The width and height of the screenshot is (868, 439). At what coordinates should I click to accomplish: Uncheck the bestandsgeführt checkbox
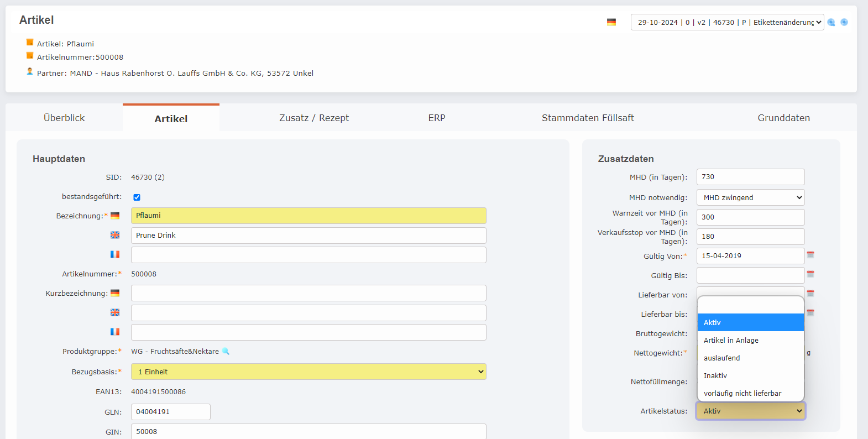click(137, 197)
